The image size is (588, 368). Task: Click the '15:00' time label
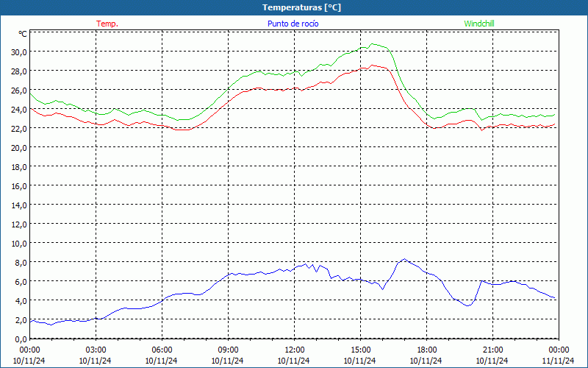pyautogui.click(x=360, y=350)
